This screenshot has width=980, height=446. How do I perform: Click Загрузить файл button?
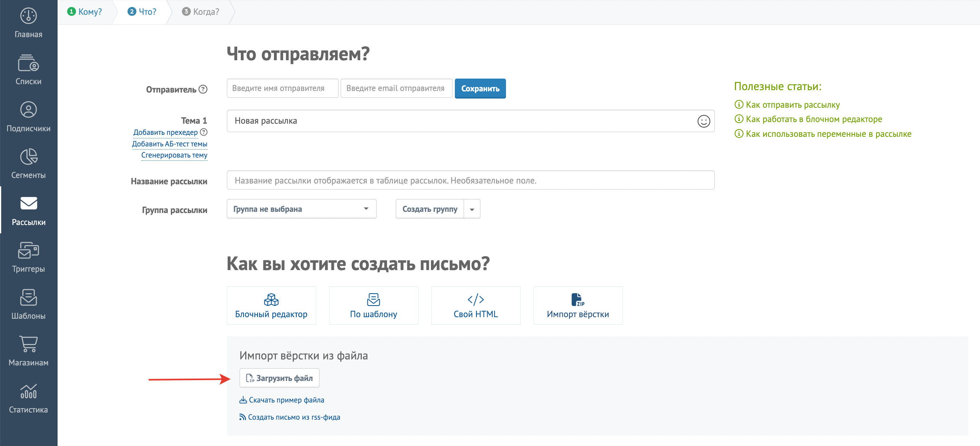[280, 378]
